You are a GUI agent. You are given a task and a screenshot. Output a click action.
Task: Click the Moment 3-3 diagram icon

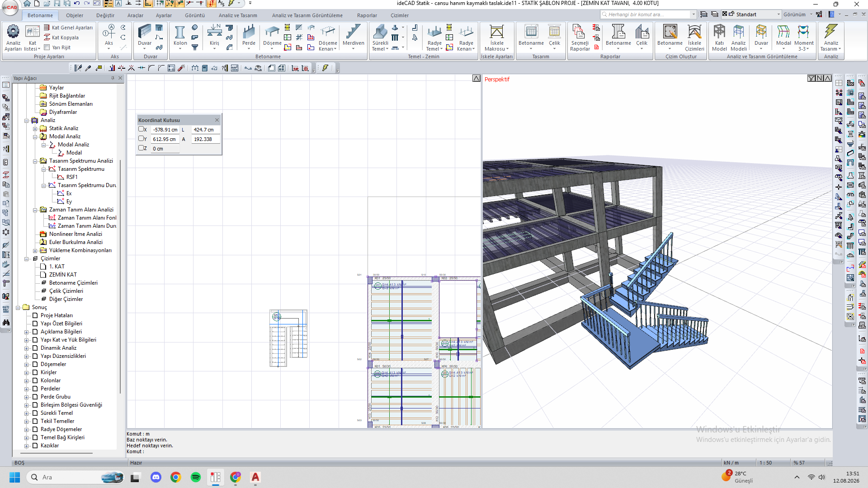coord(804,38)
